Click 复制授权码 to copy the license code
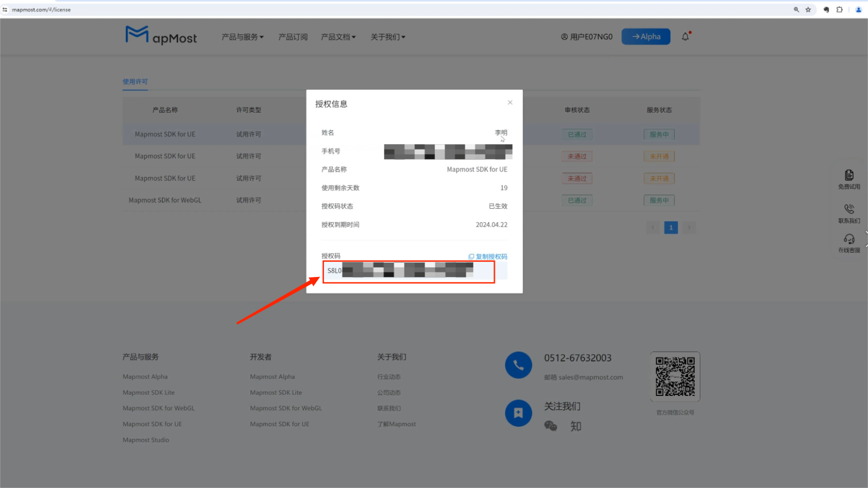Image resolution: width=868 pixels, height=488 pixels. click(x=488, y=257)
